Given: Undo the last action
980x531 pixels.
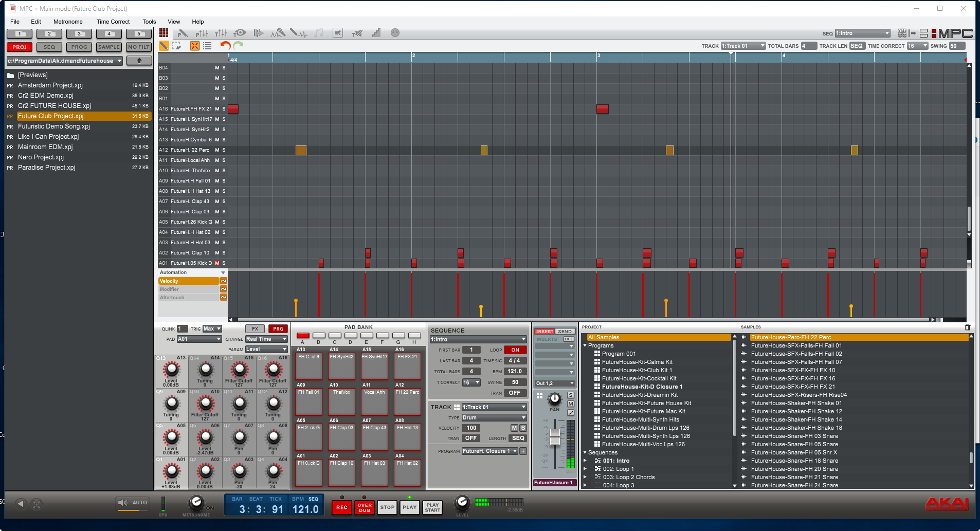Looking at the screenshot, I should (x=225, y=46).
